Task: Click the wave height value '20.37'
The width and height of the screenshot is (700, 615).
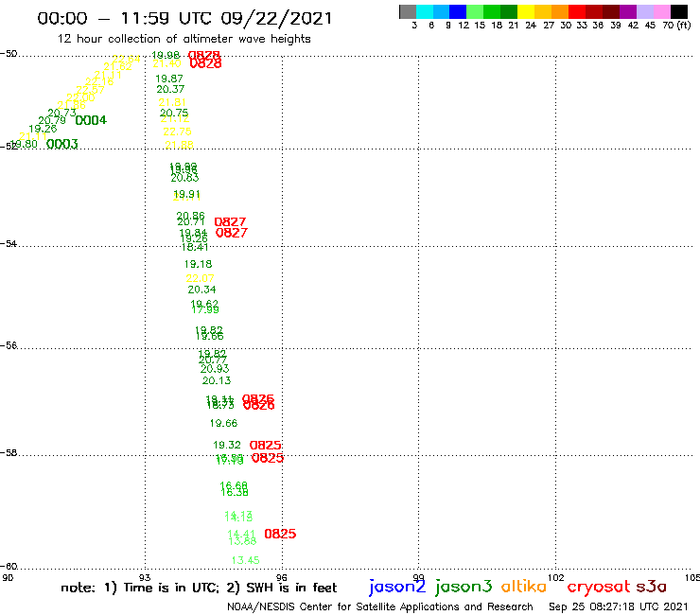Action: [x=170, y=89]
